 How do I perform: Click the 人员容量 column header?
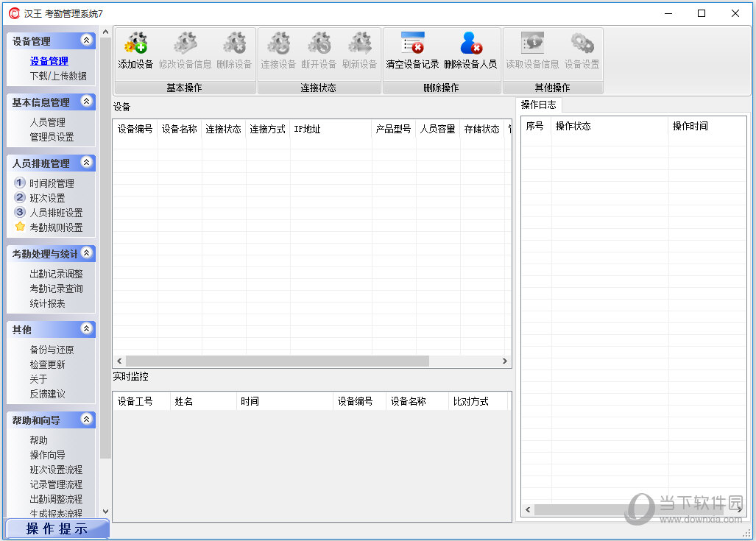point(438,130)
